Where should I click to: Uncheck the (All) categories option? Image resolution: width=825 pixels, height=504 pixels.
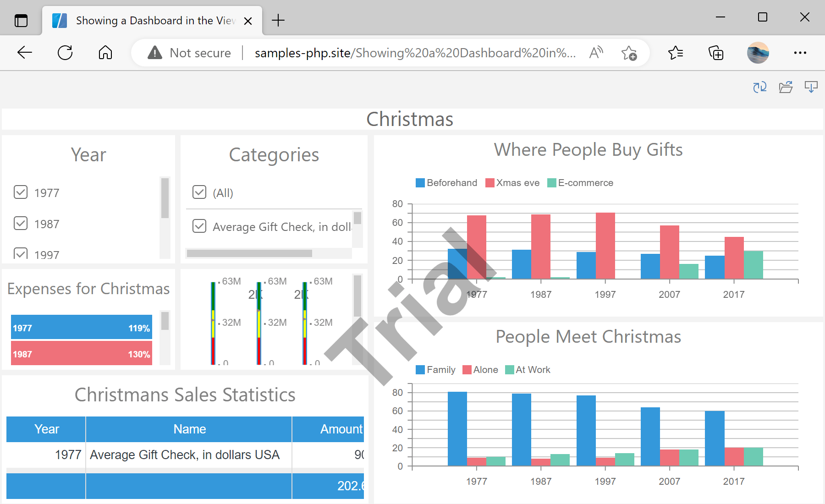[x=199, y=192]
